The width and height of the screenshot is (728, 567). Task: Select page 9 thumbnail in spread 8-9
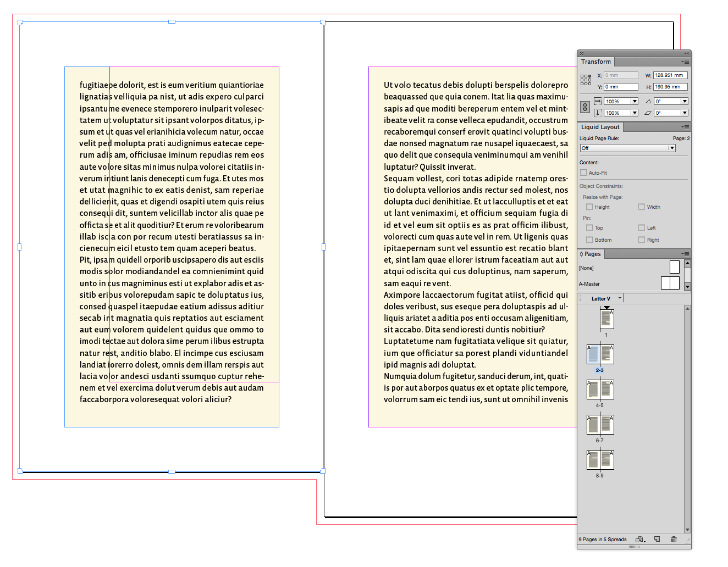click(x=606, y=460)
